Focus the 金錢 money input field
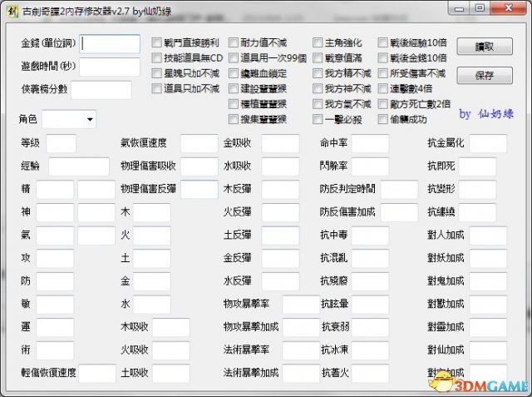 tap(110, 44)
